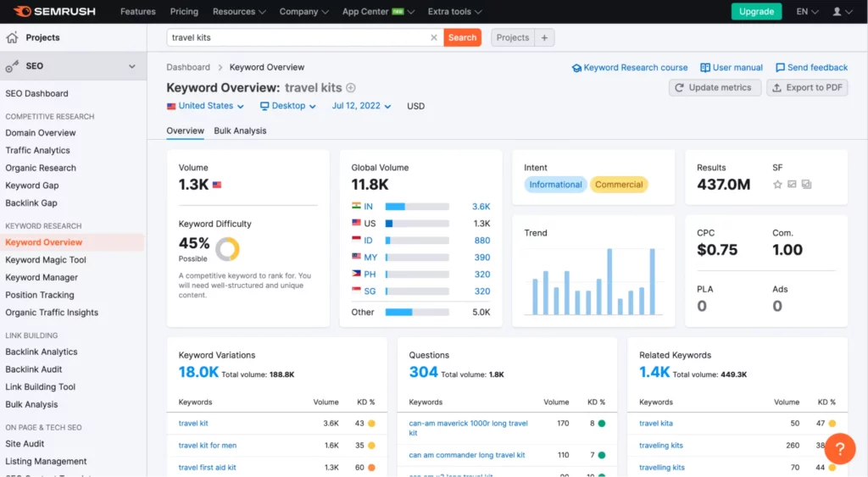
Task: Open the EN language dropdown
Action: point(807,12)
